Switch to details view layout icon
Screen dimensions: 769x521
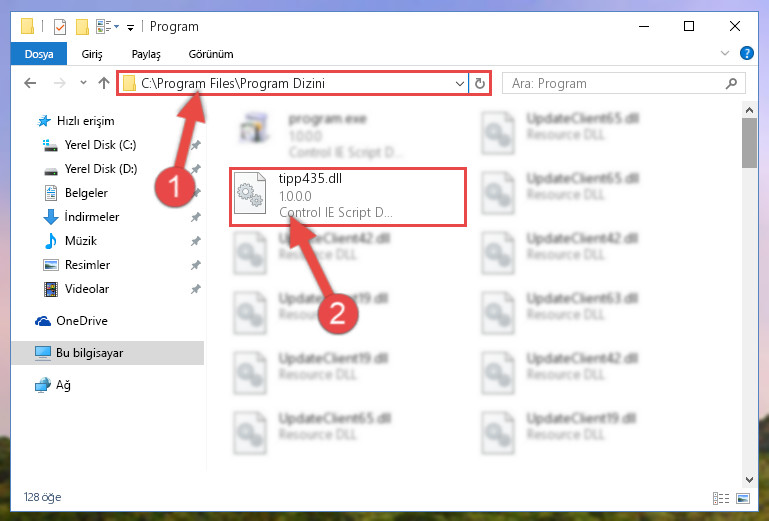[720, 498]
